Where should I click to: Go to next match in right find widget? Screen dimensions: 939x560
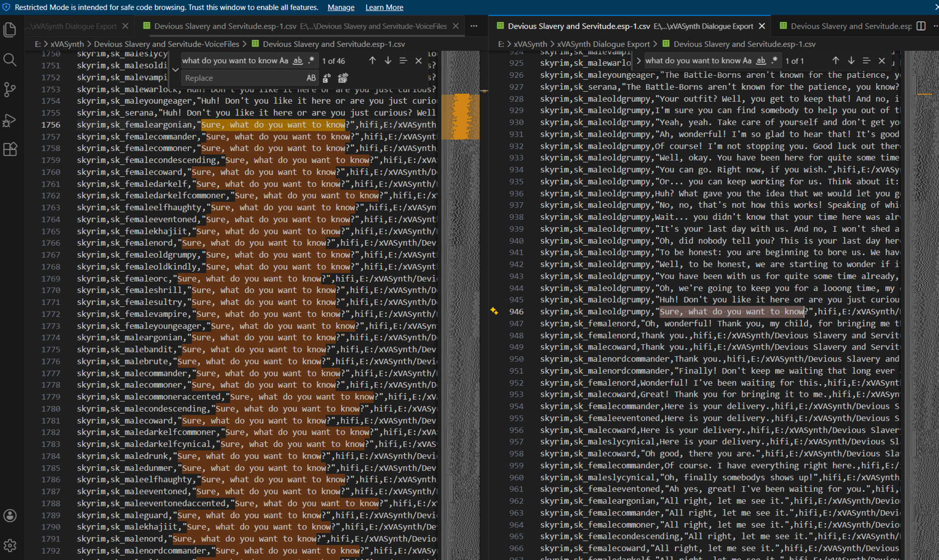coord(851,61)
